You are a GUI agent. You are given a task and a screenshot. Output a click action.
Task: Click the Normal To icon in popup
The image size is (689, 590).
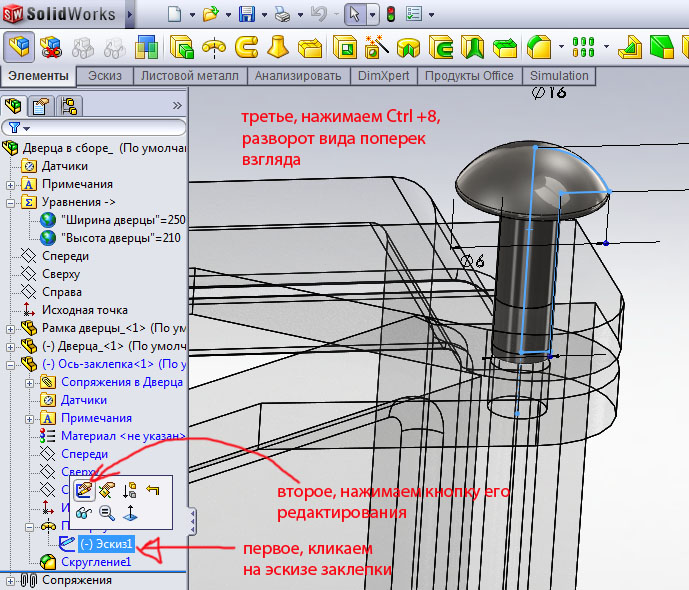click(x=131, y=513)
